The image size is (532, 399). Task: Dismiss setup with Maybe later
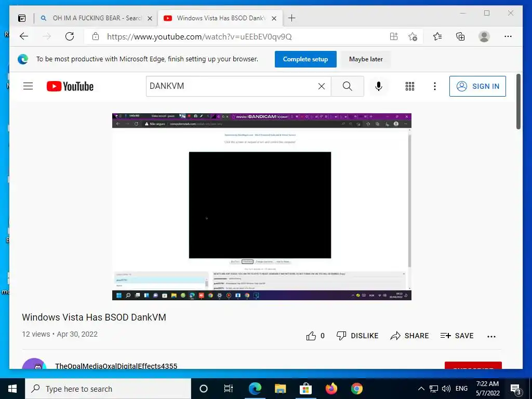pos(366,59)
